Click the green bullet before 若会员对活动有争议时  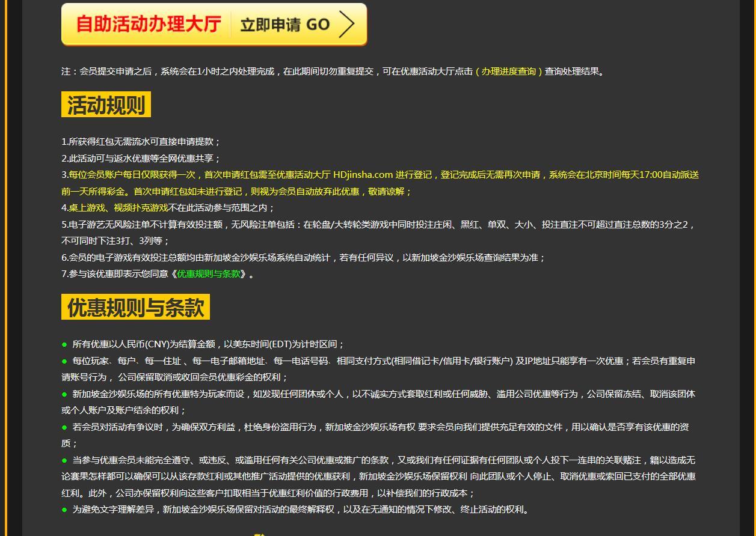click(x=64, y=427)
